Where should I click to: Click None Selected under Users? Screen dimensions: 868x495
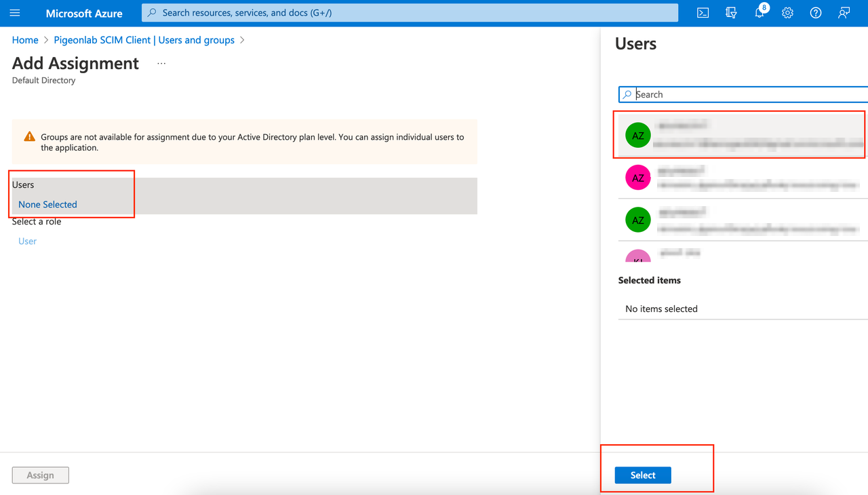47,204
